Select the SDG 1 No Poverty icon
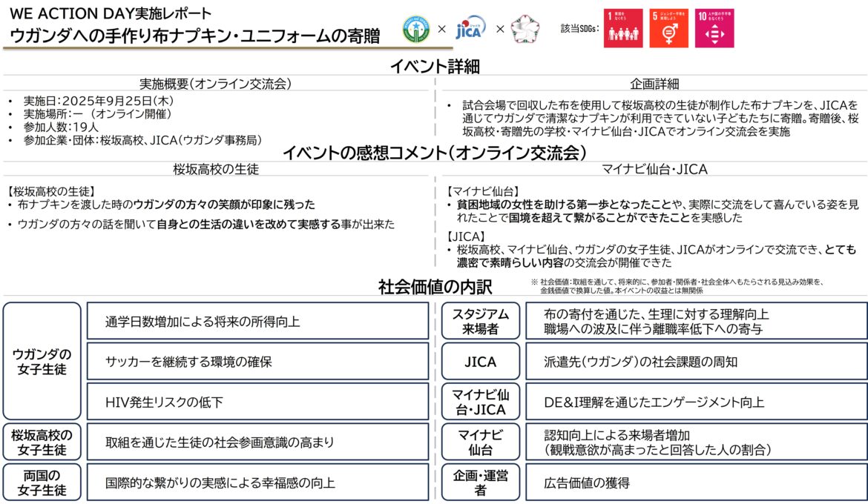The height and width of the screenshot is (504, 868). pos(622,29)
